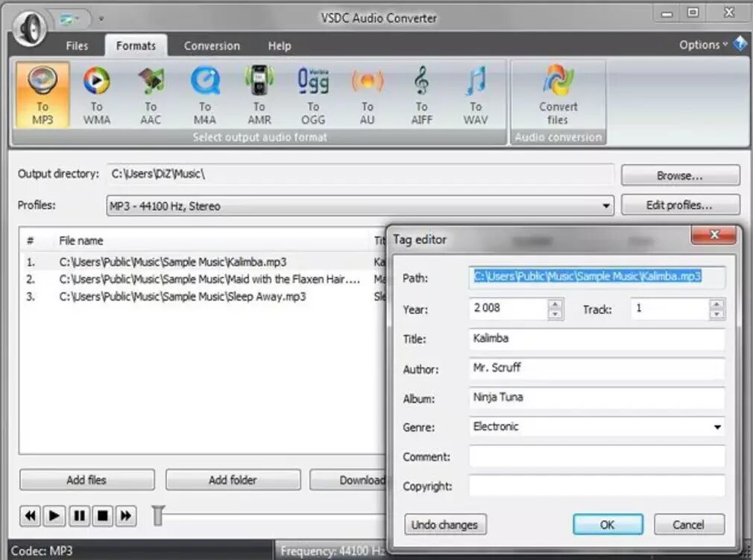Select the To WAV format icon
Screen dimensions: 753x560
(476, 95)
